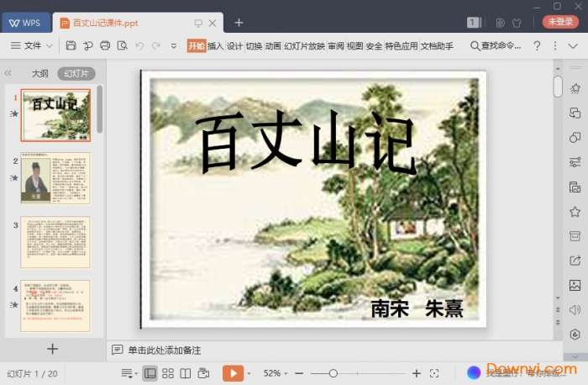Redo the last action
The width and height of the screenshot is (588, 385).
click(155, 45)
